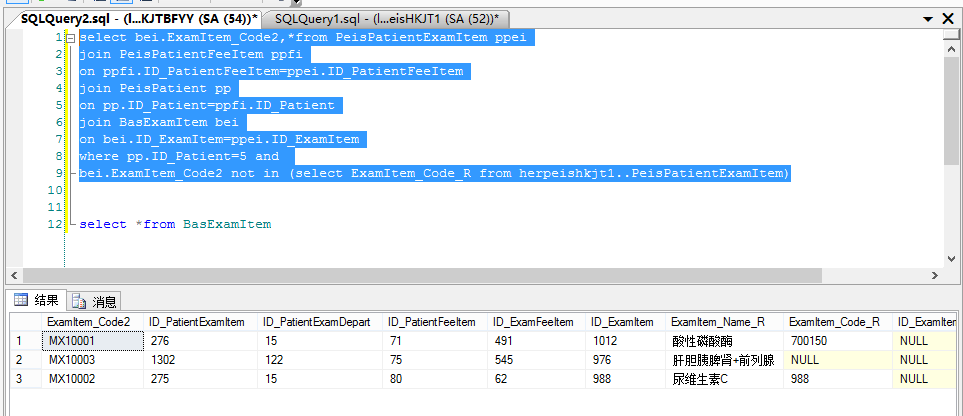Click line 8 'where pp.ID_Patient=5 and'
This screenshot has height=416, width=963.
179,156
